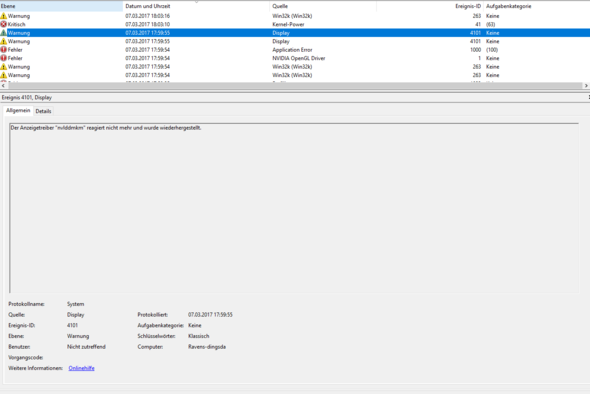
Task: Select the Kernel-Power source cell
Action: click(x=288, y=24)
